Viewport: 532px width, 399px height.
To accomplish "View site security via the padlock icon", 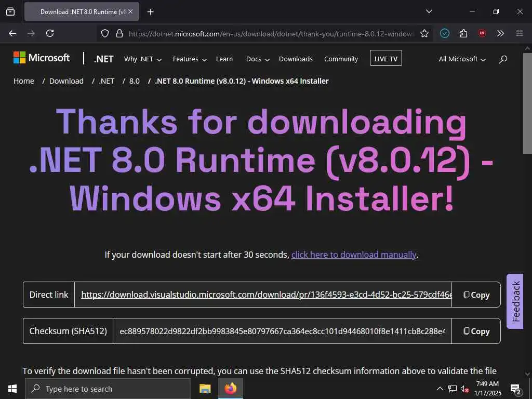I will click(119, 33).
